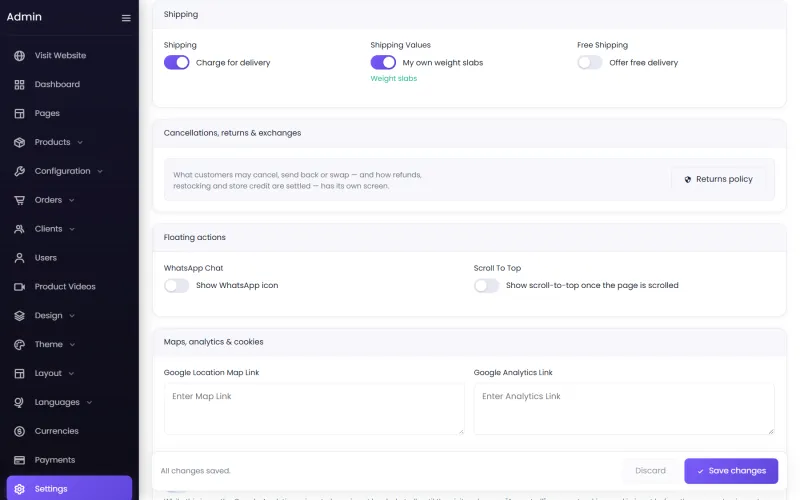
Task: Click the globe icon for Visit Website
Action: 19,56
